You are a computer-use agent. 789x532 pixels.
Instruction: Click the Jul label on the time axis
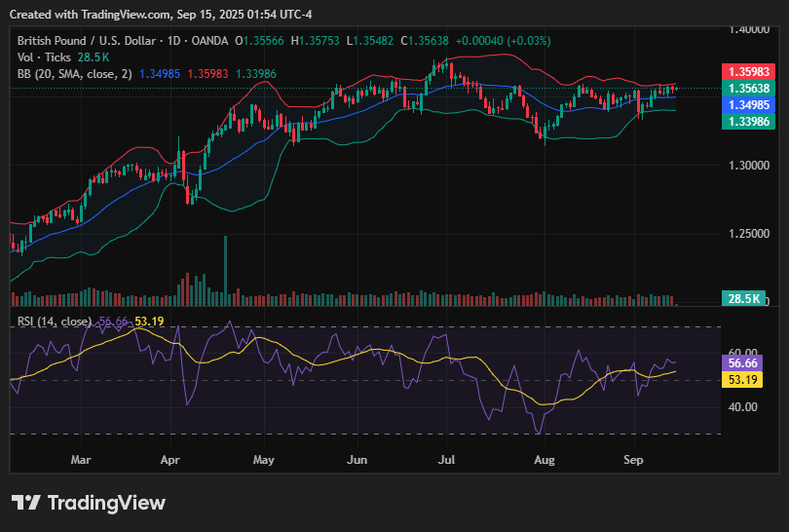pos(446,460)
